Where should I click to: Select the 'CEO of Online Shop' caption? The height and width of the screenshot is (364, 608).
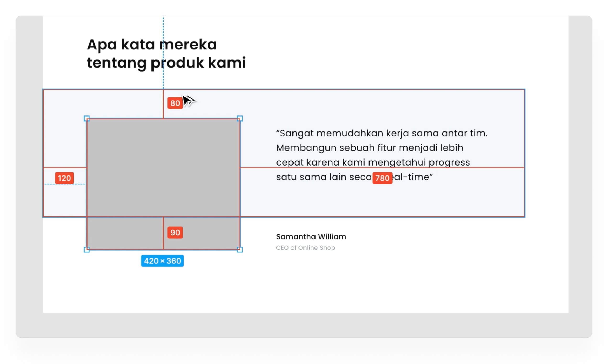[306, 248]
